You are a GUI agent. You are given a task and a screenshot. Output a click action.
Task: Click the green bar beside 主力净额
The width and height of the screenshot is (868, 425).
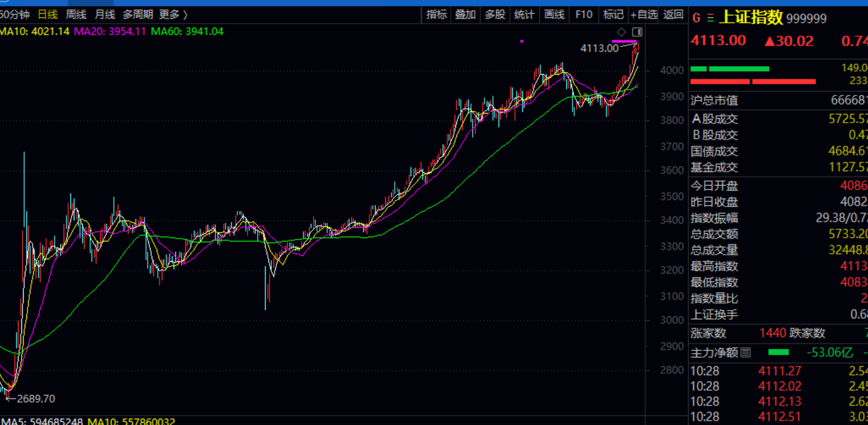(x=779, y=352)
